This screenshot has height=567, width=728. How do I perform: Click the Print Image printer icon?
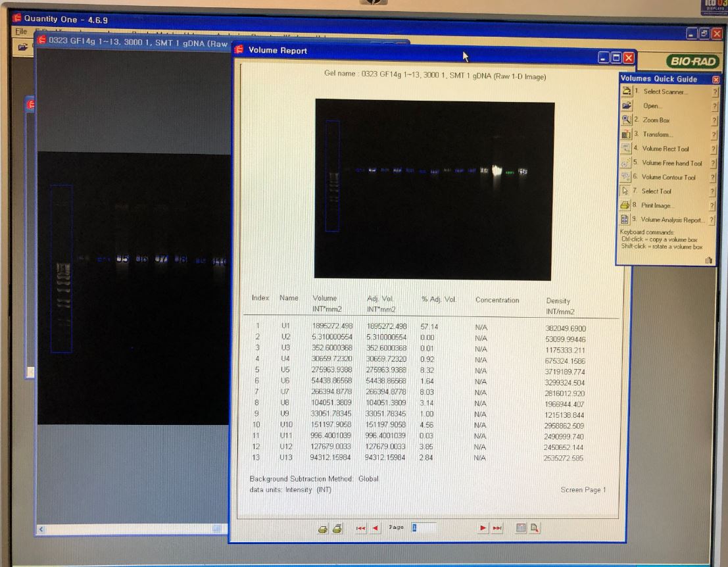click(x=626, y=205)
